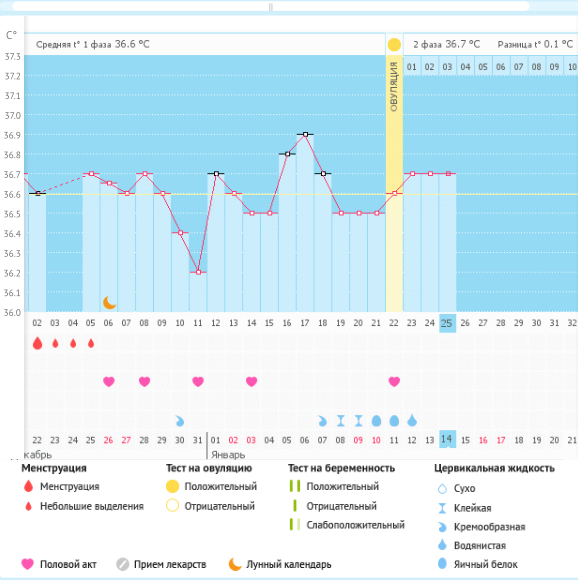Click the pink heart icon under day 06

coord(109,381)
